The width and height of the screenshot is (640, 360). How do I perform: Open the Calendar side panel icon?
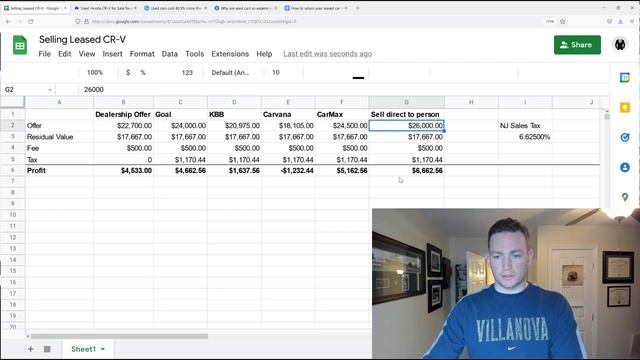click(x=624, y=78)
